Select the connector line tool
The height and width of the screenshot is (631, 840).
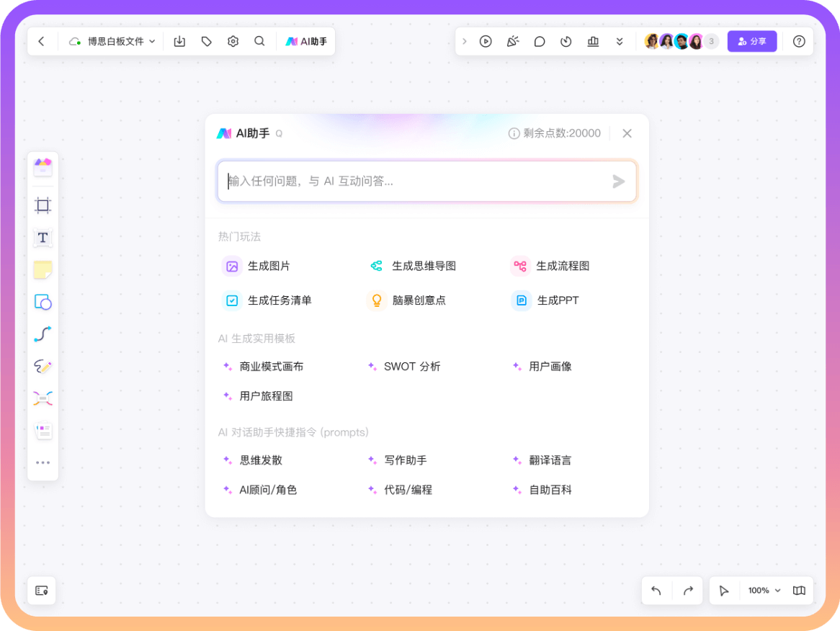pos(43,334)
